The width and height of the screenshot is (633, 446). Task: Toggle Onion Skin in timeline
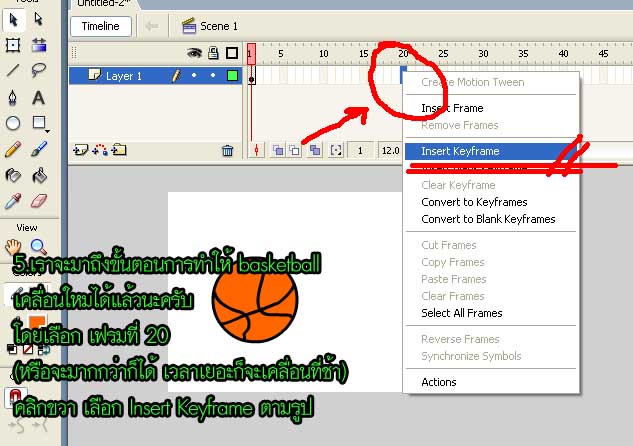coord(278,151)
